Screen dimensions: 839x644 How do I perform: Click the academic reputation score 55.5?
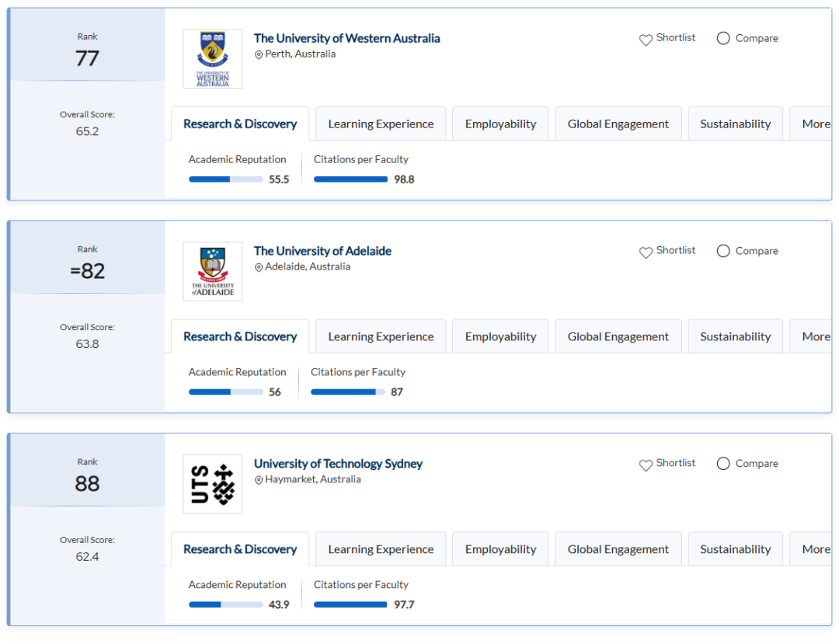(x=279, y=179)
